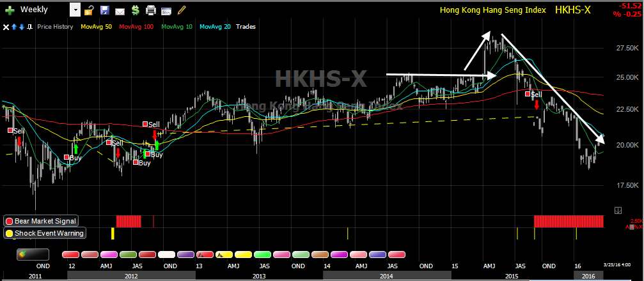Click the 25.00K price axis label

[x=626, y=77]
